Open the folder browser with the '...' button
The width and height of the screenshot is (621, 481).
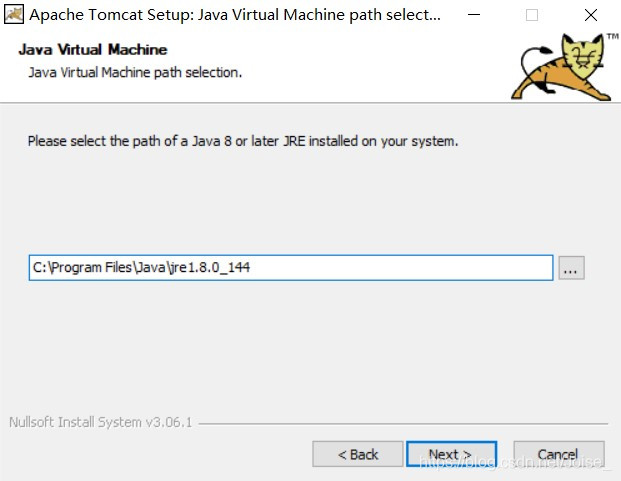[x=571, y=268]
